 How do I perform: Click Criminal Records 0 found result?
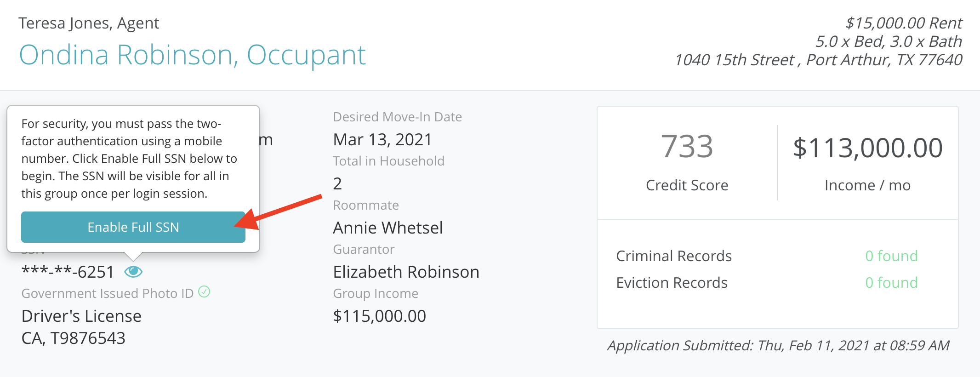tap(891, 256)
